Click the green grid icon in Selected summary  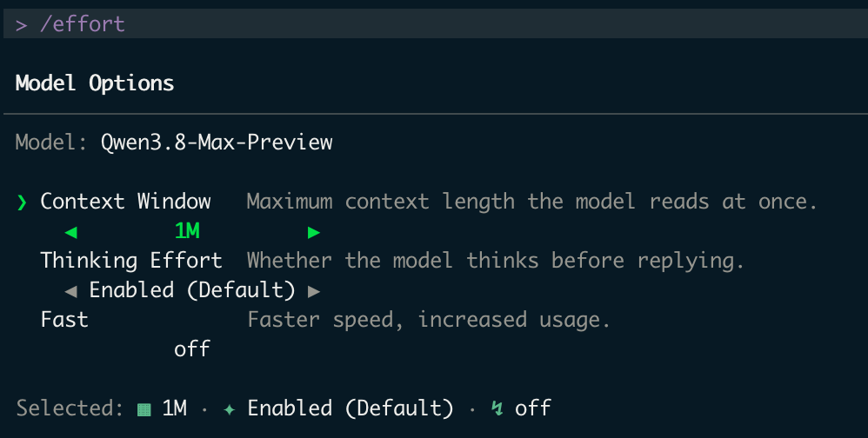click(x=144, y=409)
